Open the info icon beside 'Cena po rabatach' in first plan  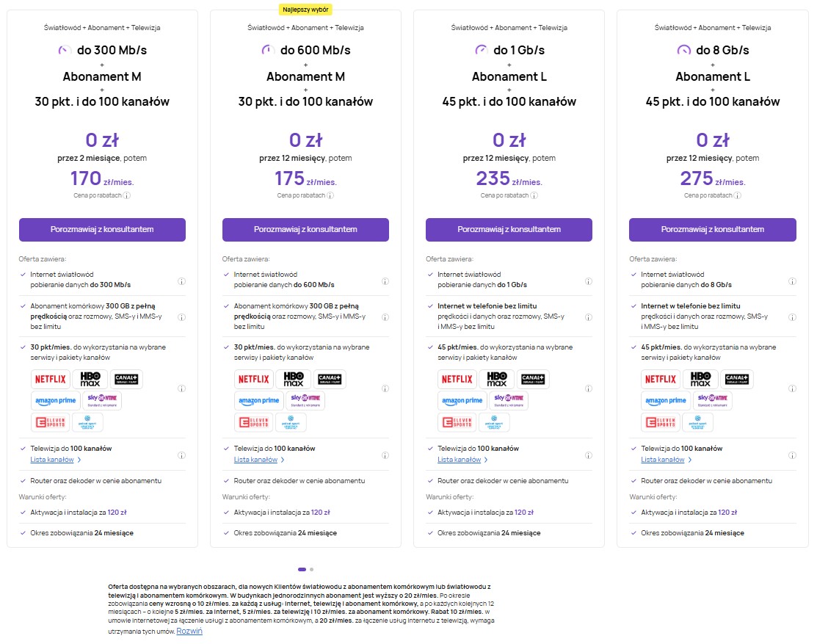127,196
